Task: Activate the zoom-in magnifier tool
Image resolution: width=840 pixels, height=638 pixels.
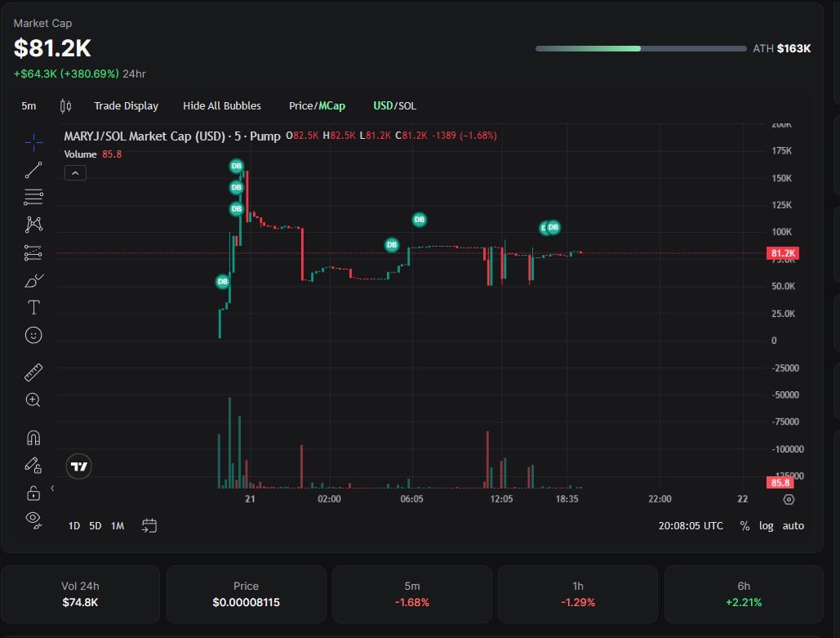Action: pyautogui.click(x=33, y=399)
